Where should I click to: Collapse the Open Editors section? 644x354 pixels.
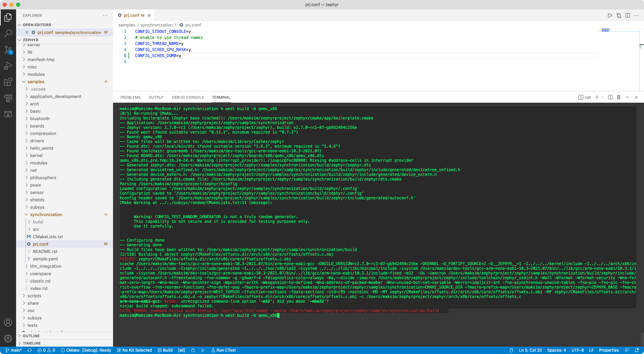coord(37,24)
